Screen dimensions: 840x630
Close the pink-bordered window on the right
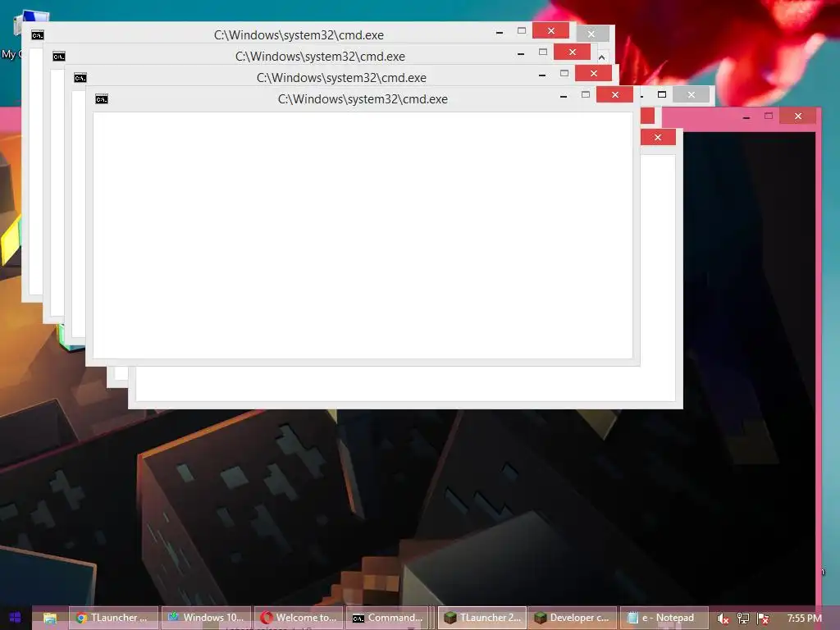pyautogui.click(x=798, y=116)
